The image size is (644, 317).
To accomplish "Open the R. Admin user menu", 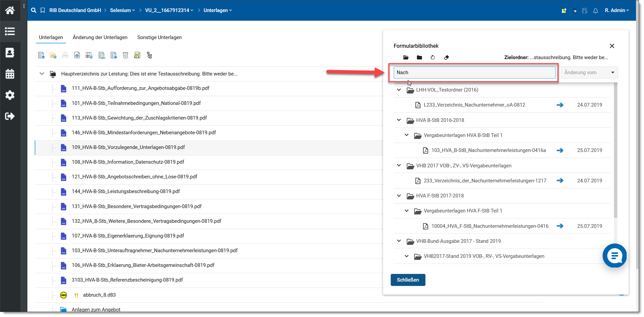I will [x=617, y=10].
